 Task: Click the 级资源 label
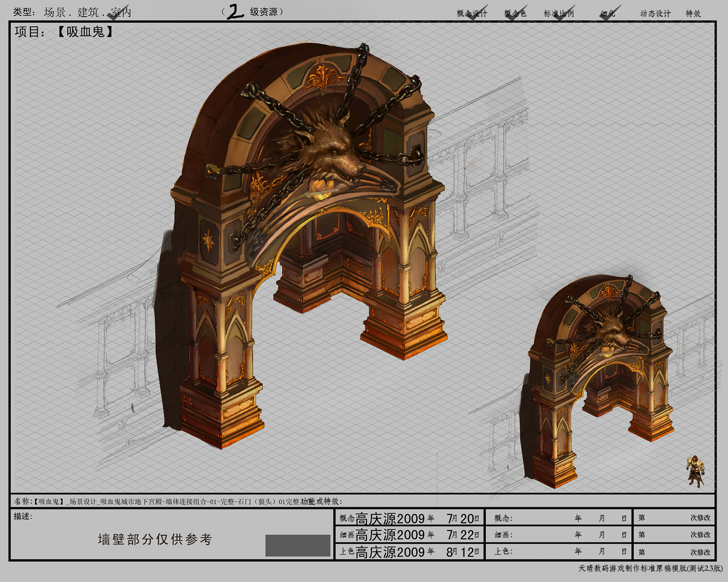pyautogui.click(x=263, y=12)
